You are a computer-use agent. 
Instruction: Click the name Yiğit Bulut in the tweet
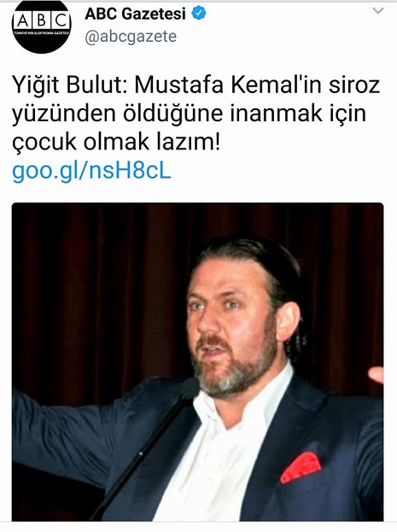point(67,85)
